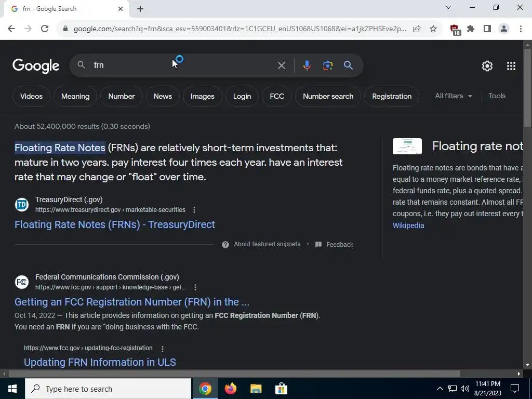Open the Chrome profile avatar
Viewport: 532px width, 399px height.
click(504, 29)
